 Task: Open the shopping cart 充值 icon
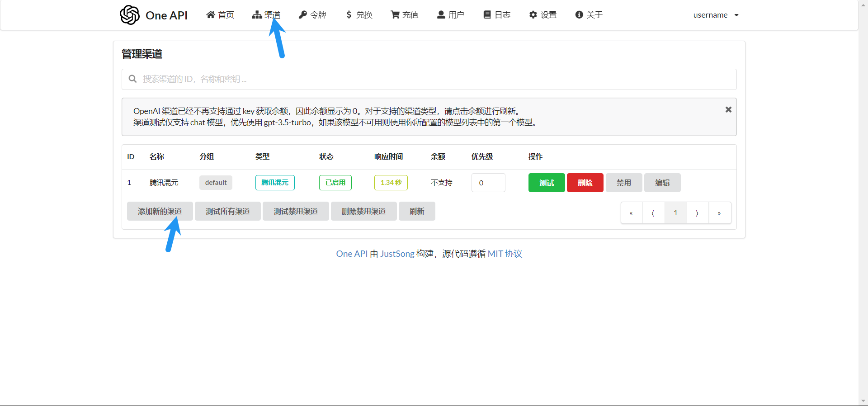[x=395, y=15]
